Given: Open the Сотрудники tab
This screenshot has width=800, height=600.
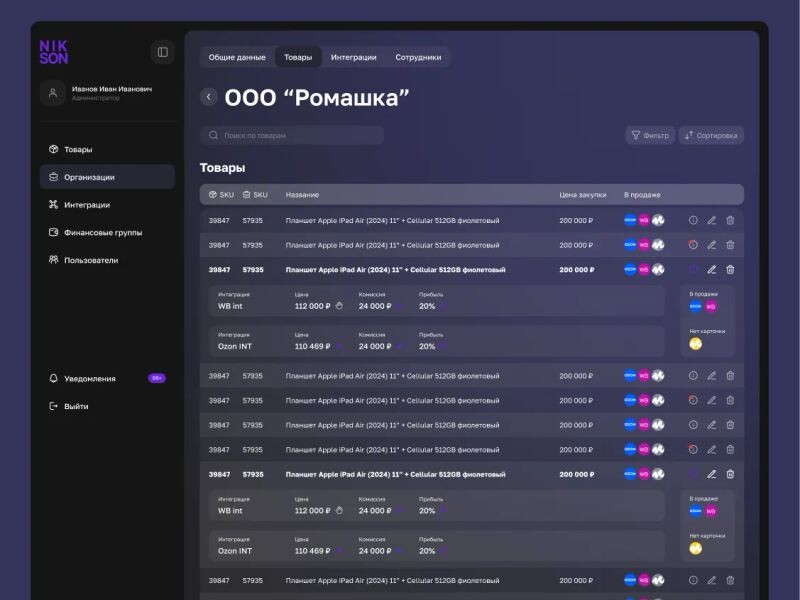Looking at the screenshot, I should coord(418,57).
